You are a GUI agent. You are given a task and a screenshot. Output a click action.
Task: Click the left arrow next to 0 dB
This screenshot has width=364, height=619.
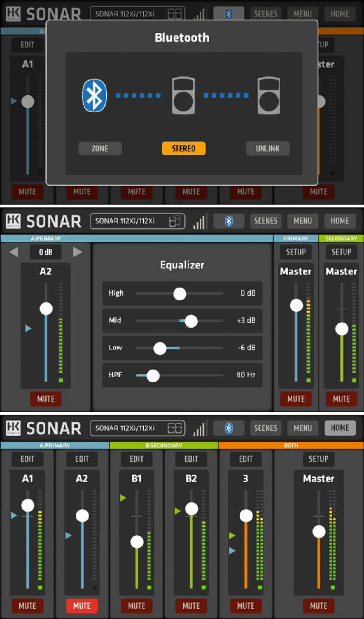(x=14, y=252)
